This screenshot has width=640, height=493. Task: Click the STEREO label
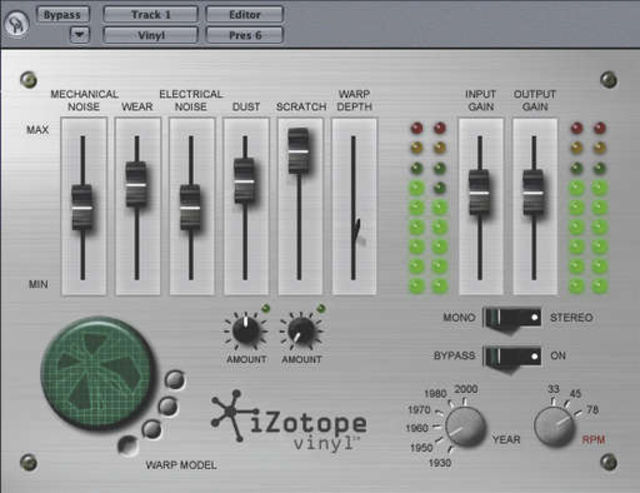[571, 318]
